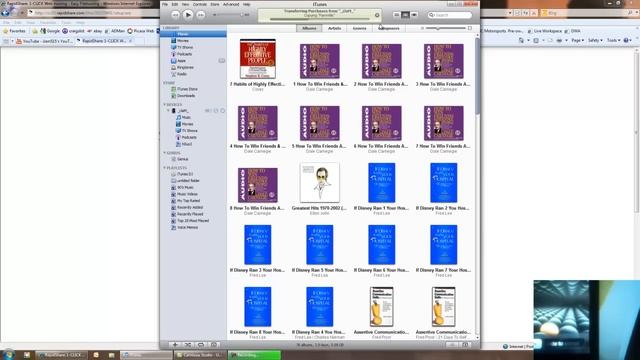Click the transfer progress bar in iTunes

(320, 19)
